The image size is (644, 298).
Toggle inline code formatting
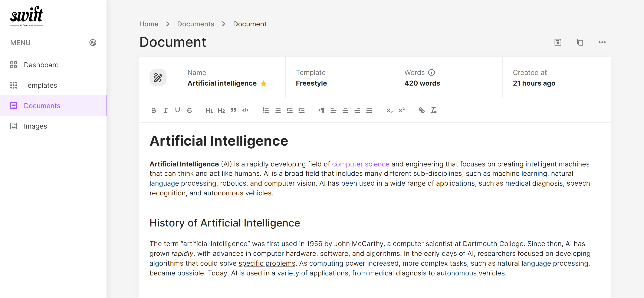tap(246, 110)
